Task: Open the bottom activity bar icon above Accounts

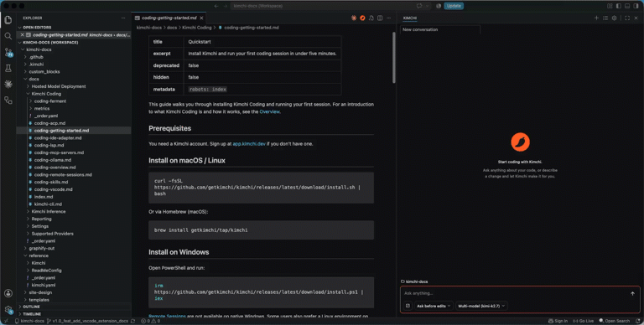Action: click(x=8, y=101)
